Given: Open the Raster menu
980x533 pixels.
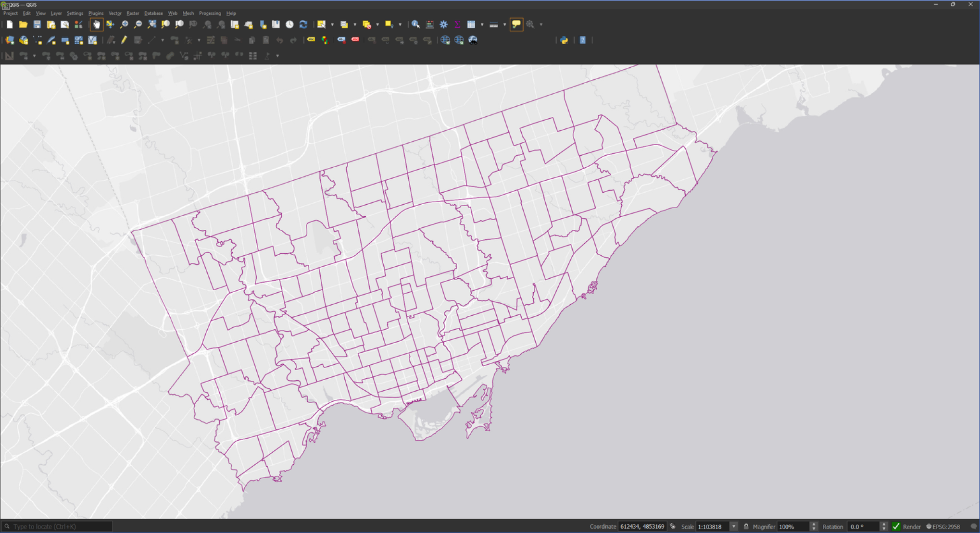Looking at the screenshot, I should point(133,13).
